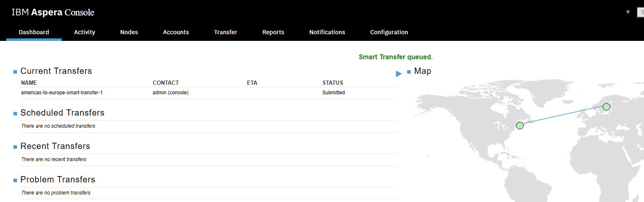Click the blue square beside Recent Transfers
The height and width of the screenshot is (202, 644).
[x=15, y=147]
